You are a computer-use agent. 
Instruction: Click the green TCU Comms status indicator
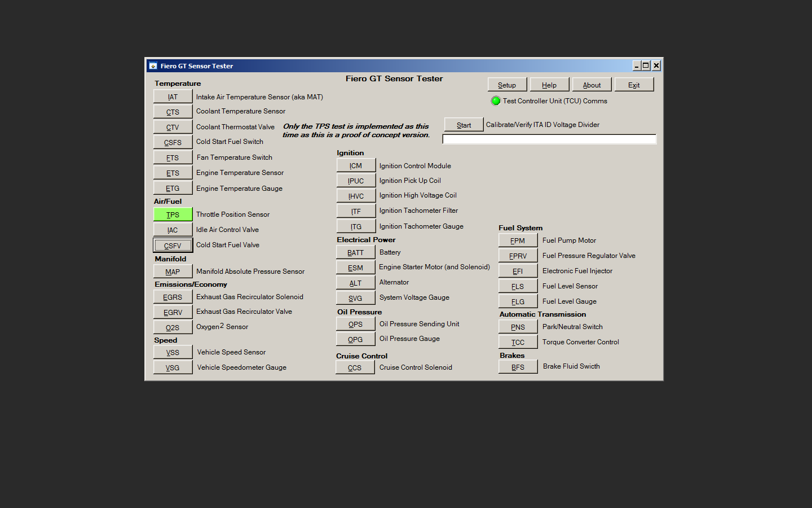[x=496, y=101]
